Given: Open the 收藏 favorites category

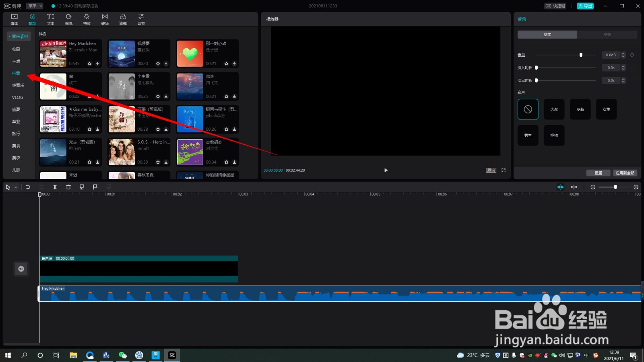Looking at the screenshot, I should (16, 49).
